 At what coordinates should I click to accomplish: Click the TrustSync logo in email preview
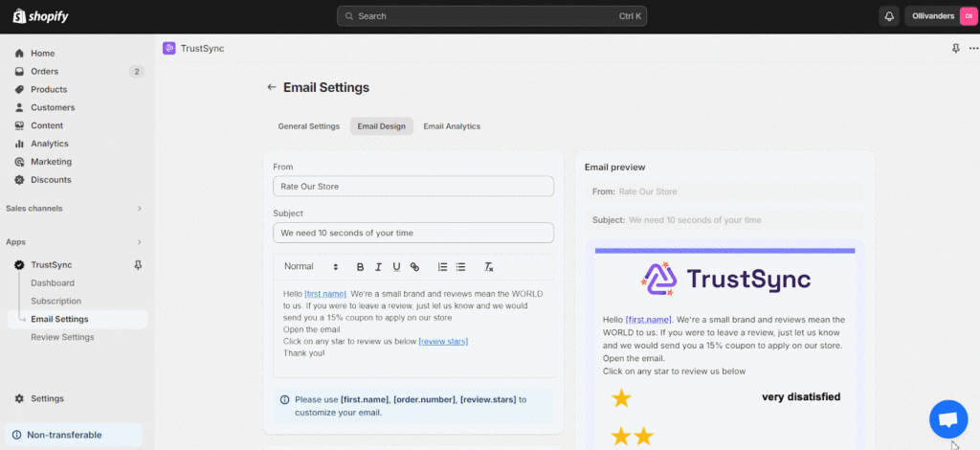pyautogui.click(x=725, y=280)
